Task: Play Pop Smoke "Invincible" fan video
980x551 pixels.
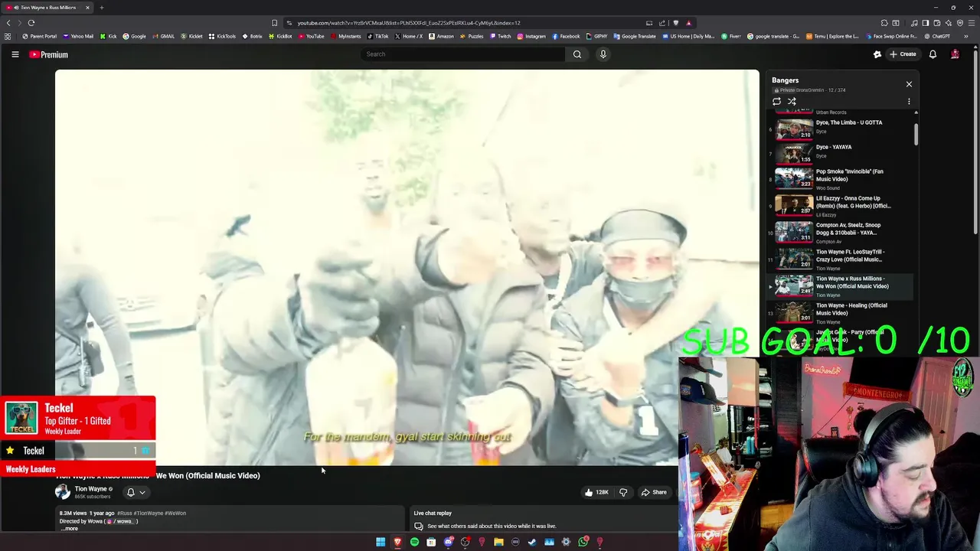Action: pos(840,178)
